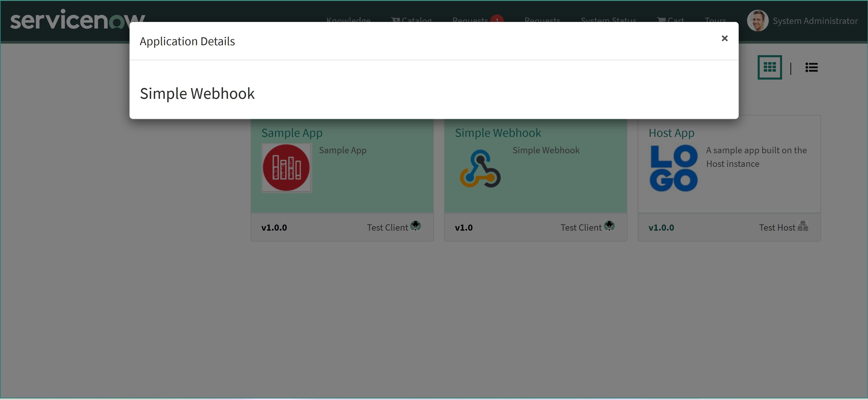Image resolution: width=868 pixels, height=400 pixels.
Task: Click the Test Host building icon
Action: (803, 226)
